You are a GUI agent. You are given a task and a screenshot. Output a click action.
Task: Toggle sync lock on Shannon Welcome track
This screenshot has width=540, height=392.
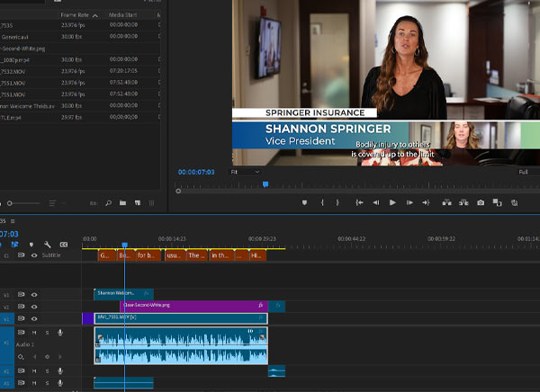point(21,295)
